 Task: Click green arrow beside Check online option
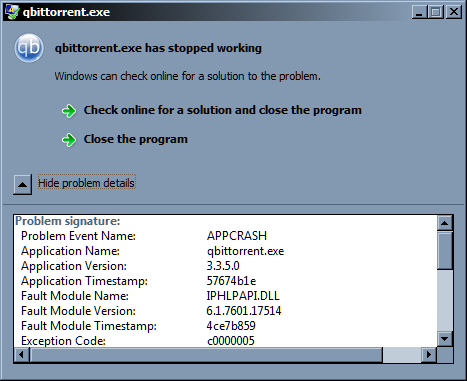[69, 111]
